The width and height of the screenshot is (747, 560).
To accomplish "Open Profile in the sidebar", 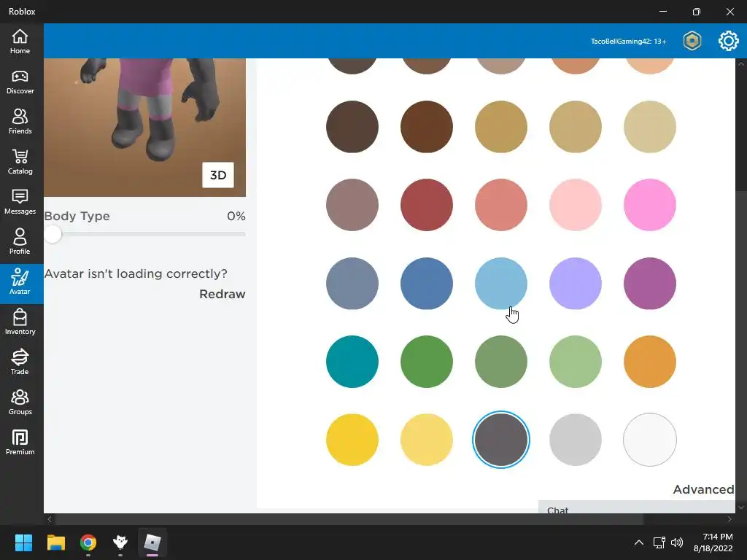I will point(20,242).
